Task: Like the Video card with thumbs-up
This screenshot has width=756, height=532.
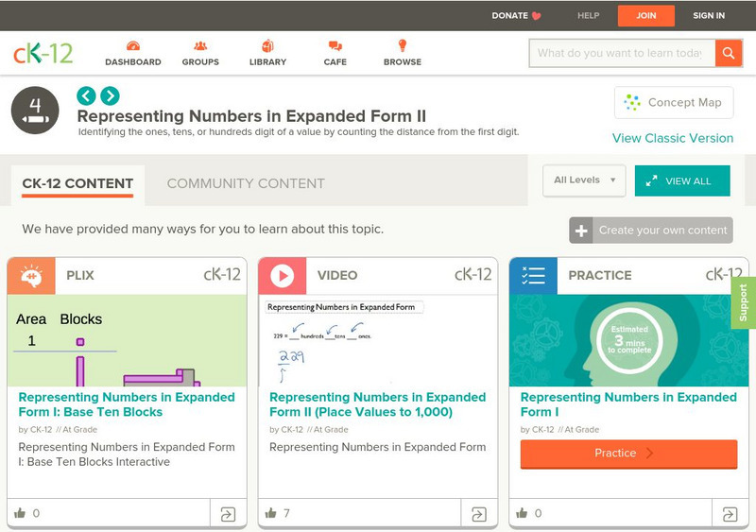Action: [271, 514]
